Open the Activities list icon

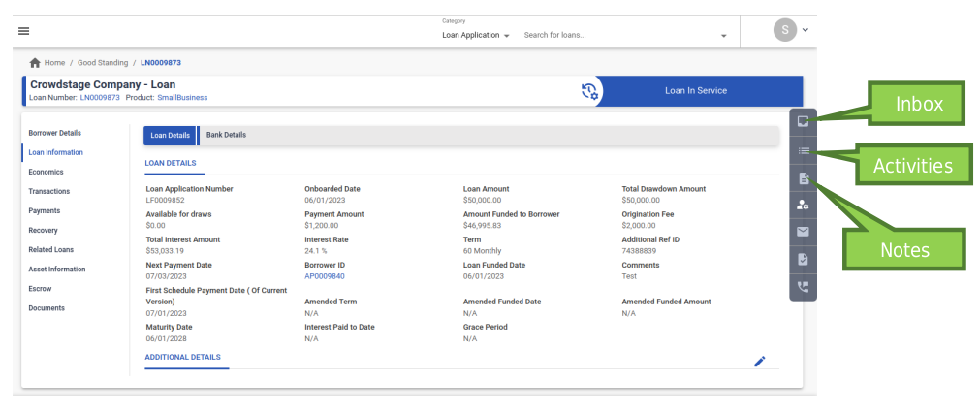(803, 150)
